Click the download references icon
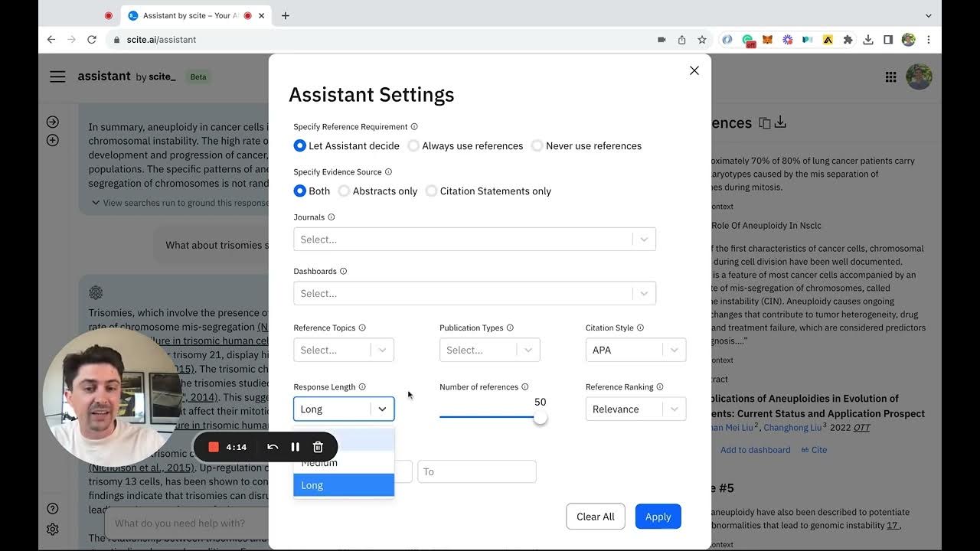 [780, 122]
